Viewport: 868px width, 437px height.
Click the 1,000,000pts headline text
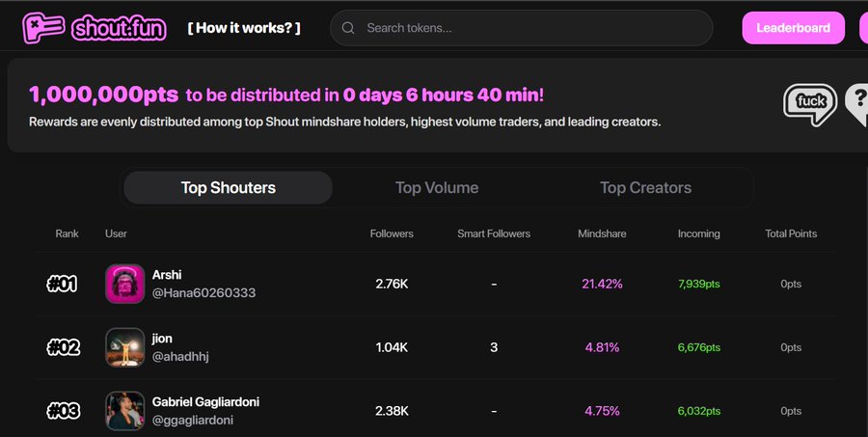click(x=103, y=96)
